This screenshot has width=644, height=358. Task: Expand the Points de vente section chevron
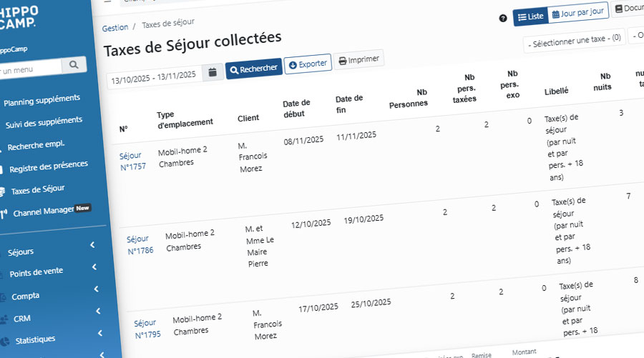95,267
